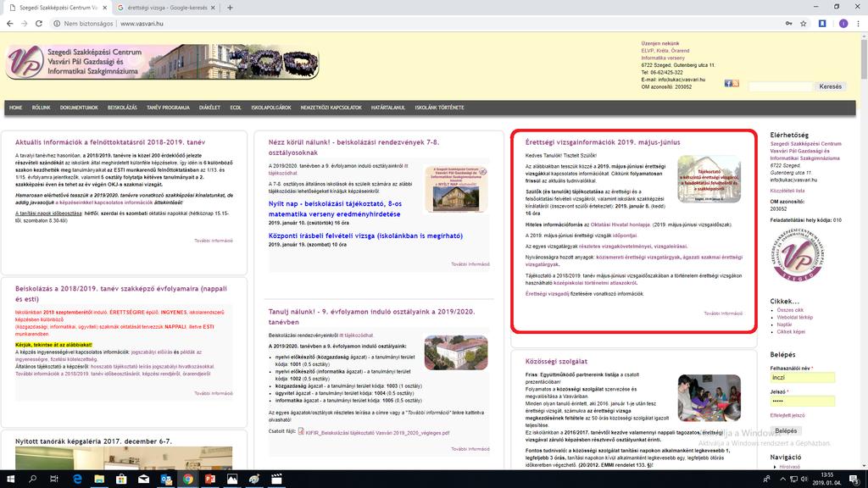This screenshot has width=868, height=488.
Task: Open Paint app on the taskbar
Action: click(x=254, y=480)
